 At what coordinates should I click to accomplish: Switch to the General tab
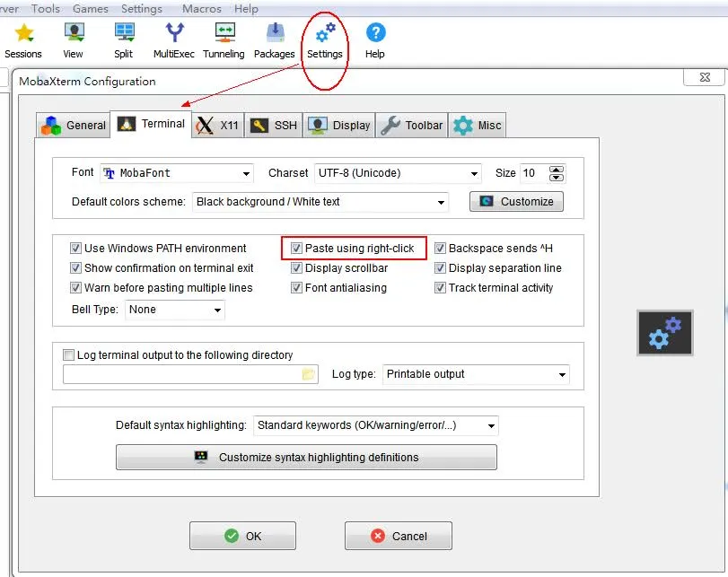[x=74, y=126]
